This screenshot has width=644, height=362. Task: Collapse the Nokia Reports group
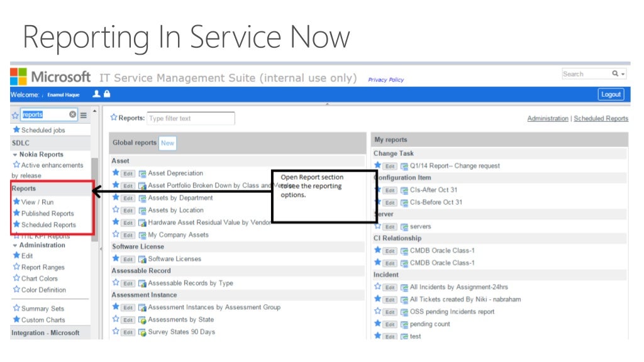click(15, 155)
